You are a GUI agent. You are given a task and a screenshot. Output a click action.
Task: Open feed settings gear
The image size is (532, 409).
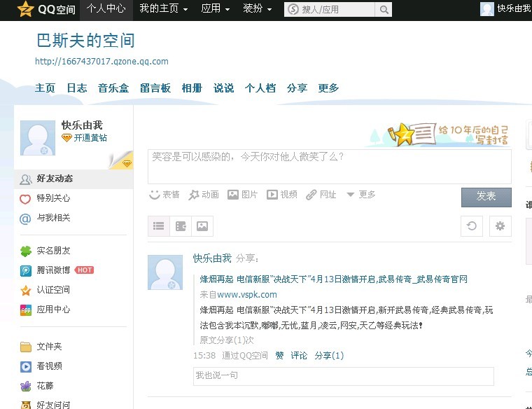(500, 226)
